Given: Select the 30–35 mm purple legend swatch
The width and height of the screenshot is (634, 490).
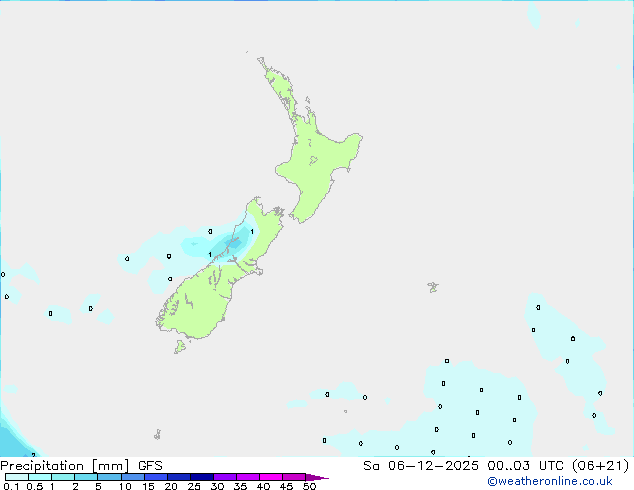Looking at the screenshot, I should pyautogui.click(x=225, y=477).
